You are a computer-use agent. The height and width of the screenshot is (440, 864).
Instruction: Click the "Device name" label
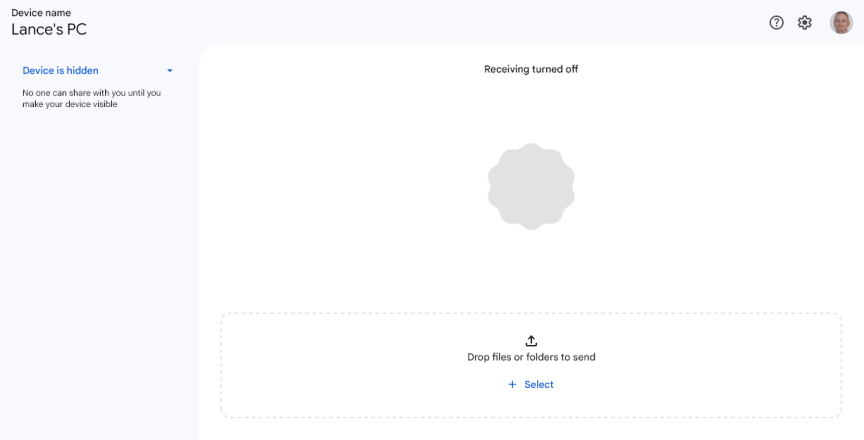coord(41,13)
